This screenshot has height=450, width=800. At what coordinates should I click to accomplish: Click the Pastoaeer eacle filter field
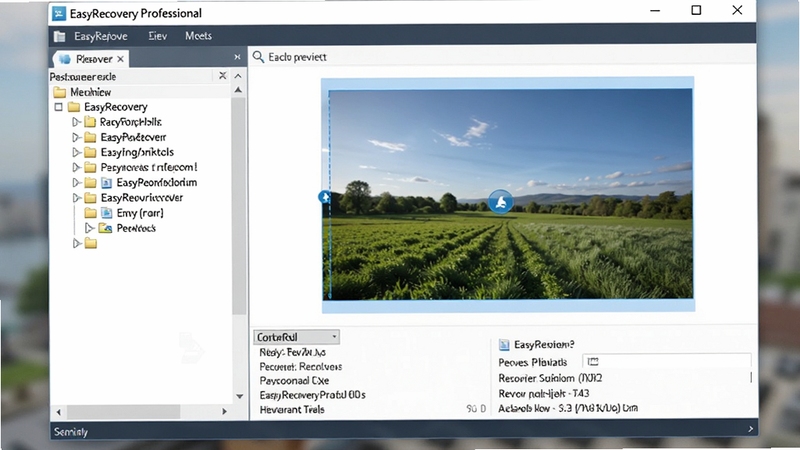131,77
